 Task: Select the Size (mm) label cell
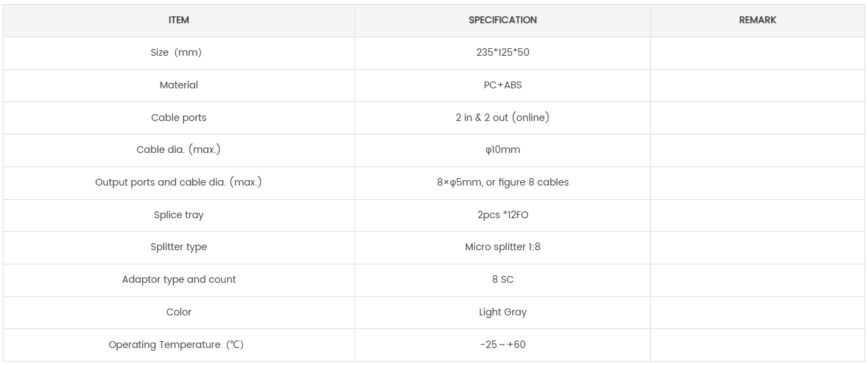click(176, 52)
